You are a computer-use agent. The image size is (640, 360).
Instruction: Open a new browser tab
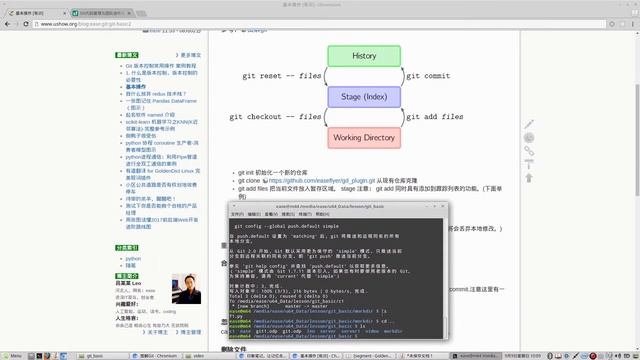[141, 13]
